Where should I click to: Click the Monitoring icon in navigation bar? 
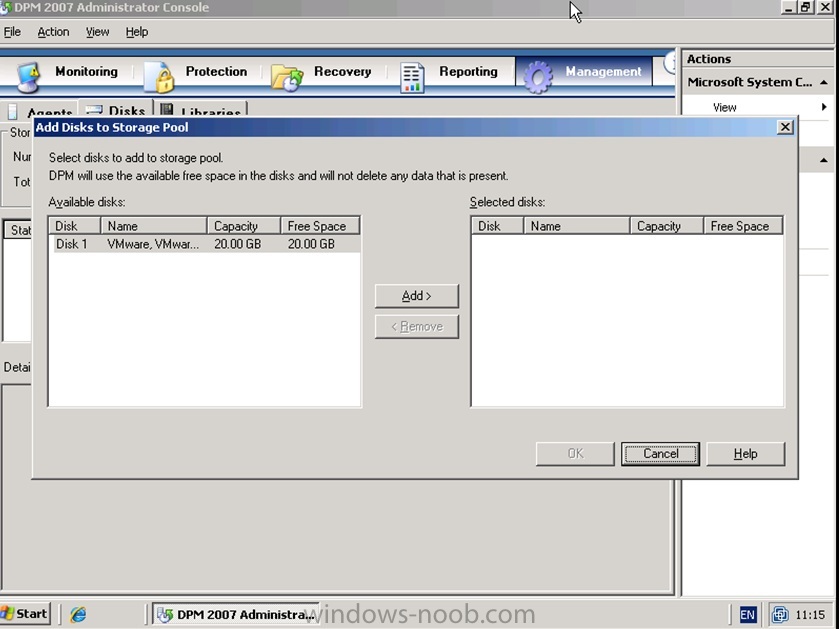(x=28, y=76)
